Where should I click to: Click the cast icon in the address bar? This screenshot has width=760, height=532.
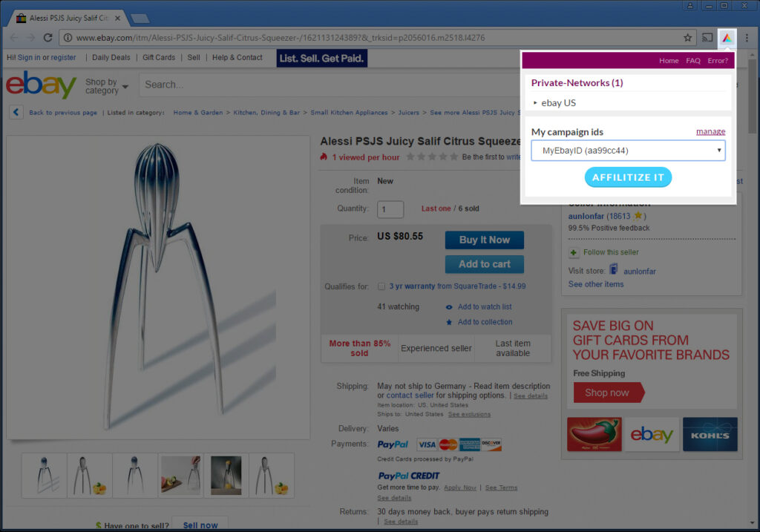(x=707, y=38)
